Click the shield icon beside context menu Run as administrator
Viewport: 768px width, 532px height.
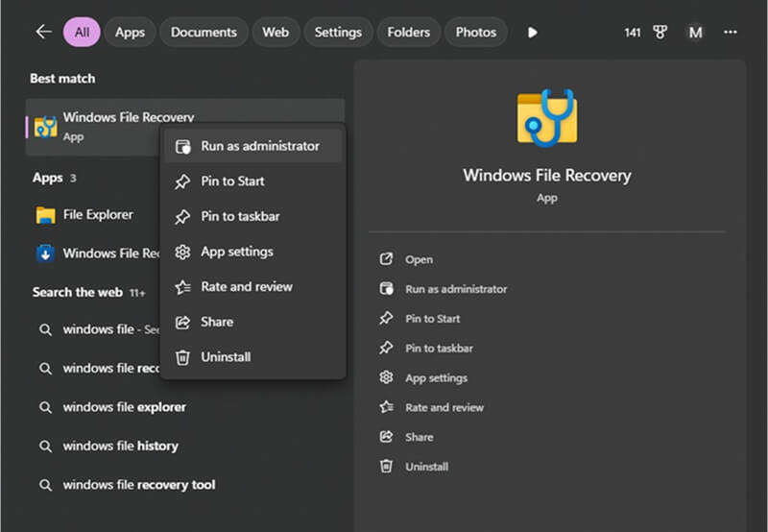pos(182,146)
